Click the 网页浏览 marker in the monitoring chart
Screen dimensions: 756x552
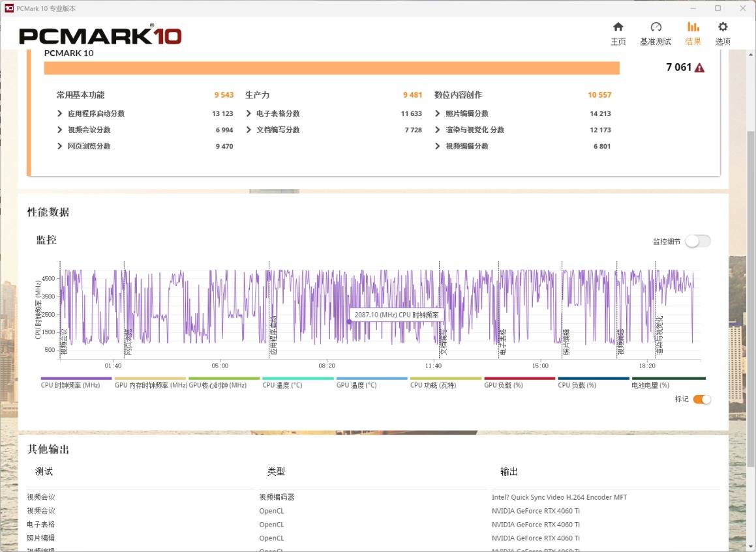(x=129, y=342)
